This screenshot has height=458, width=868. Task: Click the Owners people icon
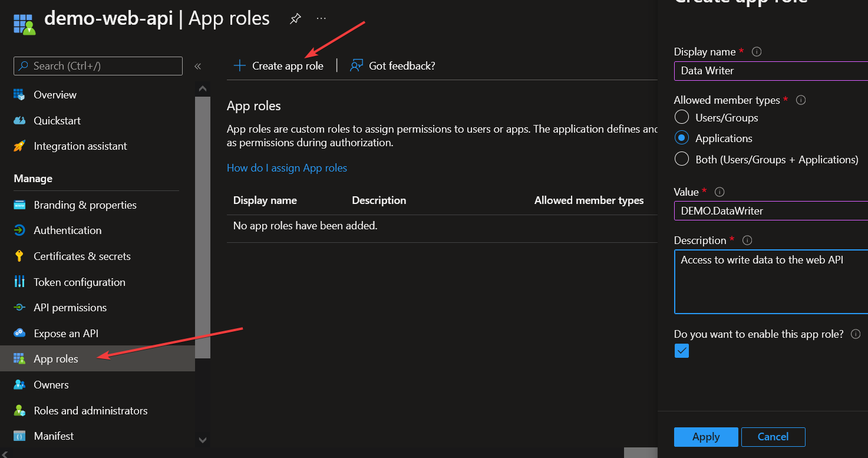click(19, 385)
